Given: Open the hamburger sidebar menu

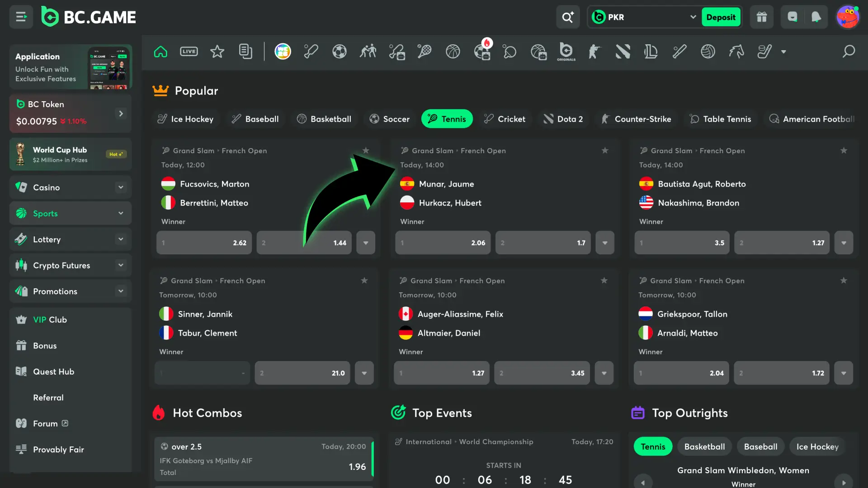Looking at the screenshot, I should coord(21,17).
